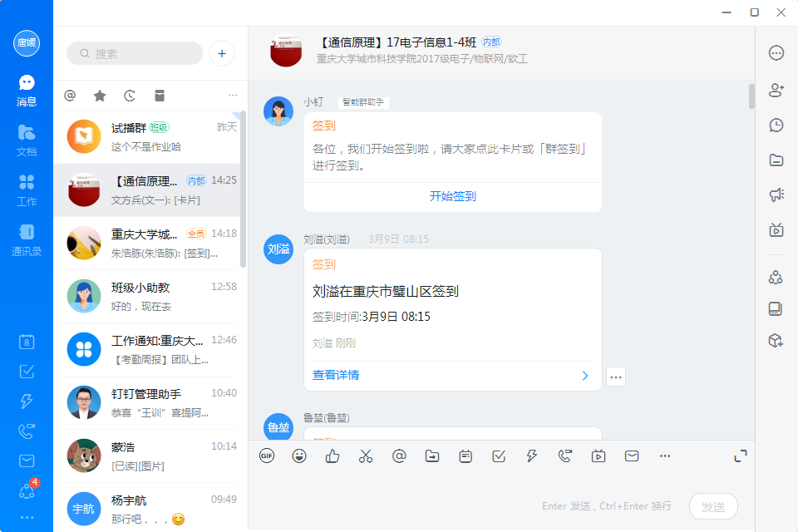Open the calendar icon in left sidebar
The width and height of the screenshot is (798, 532).
tap(27, 342)
